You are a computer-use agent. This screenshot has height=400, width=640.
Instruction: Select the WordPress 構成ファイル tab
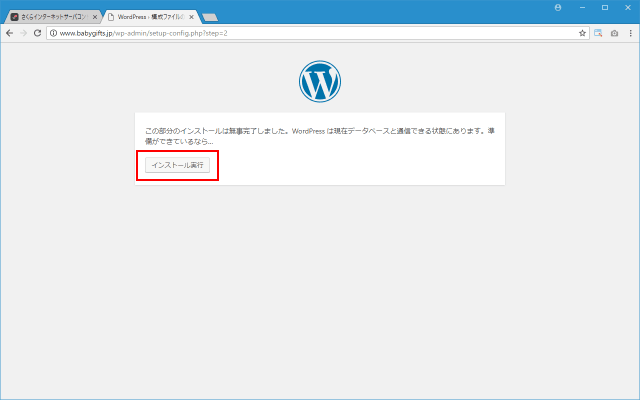[151, 17]
